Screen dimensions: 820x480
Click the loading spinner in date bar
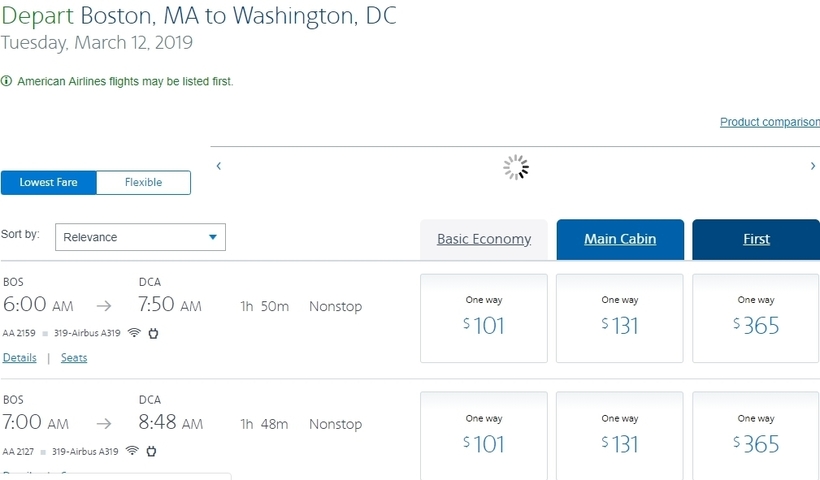tap(516, 167)
